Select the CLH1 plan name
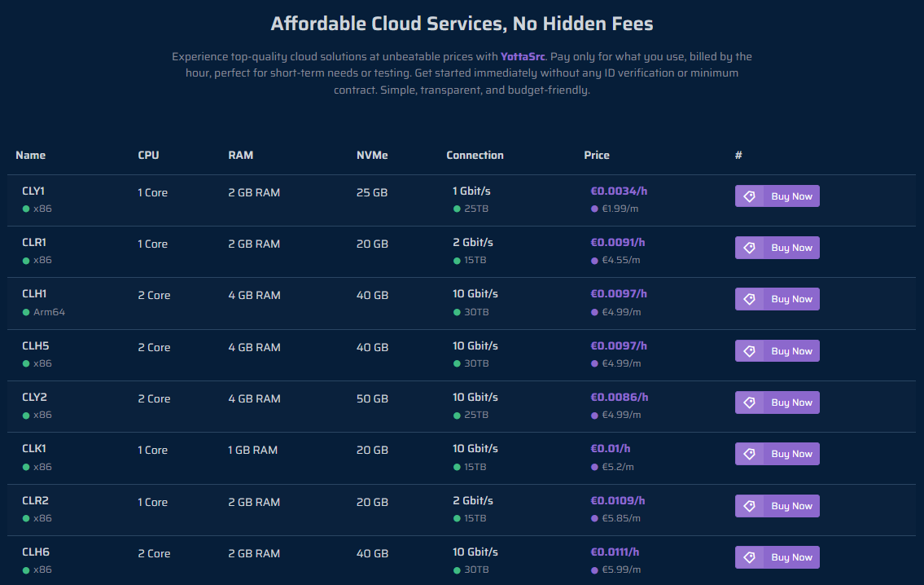The width and height of the screenshot is (924, 585). [x=34, y=293]
